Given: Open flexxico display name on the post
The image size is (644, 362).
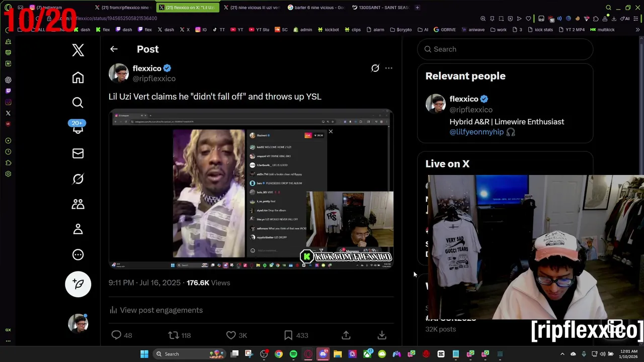Looking at the screenshot, I should [x=147, y=68].
